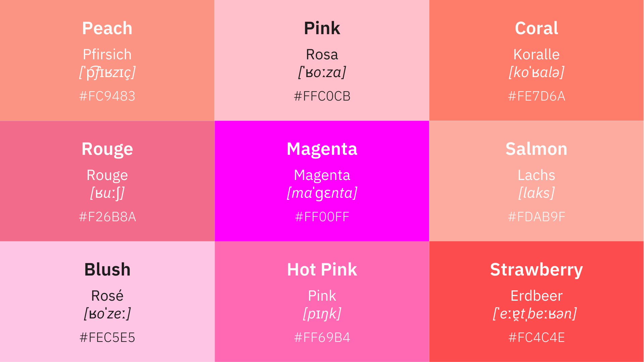644x362 pixels.
Task: Click the German word Rosé
Action: (x=107, y=296)
